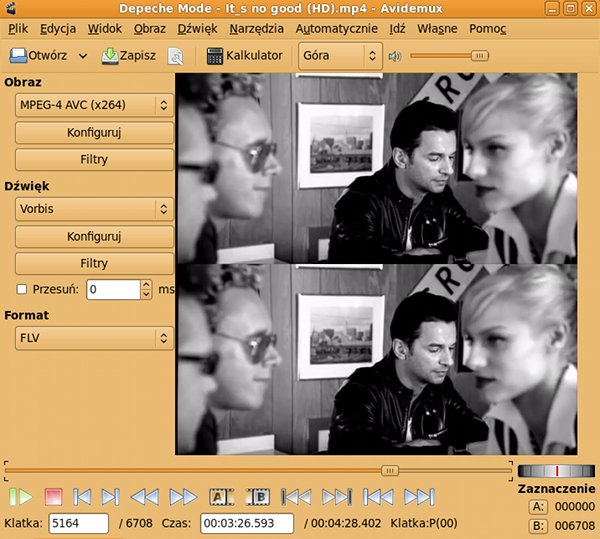
Task: Click the Klatka:P(00) frame type label
Action: click(424, 523)
